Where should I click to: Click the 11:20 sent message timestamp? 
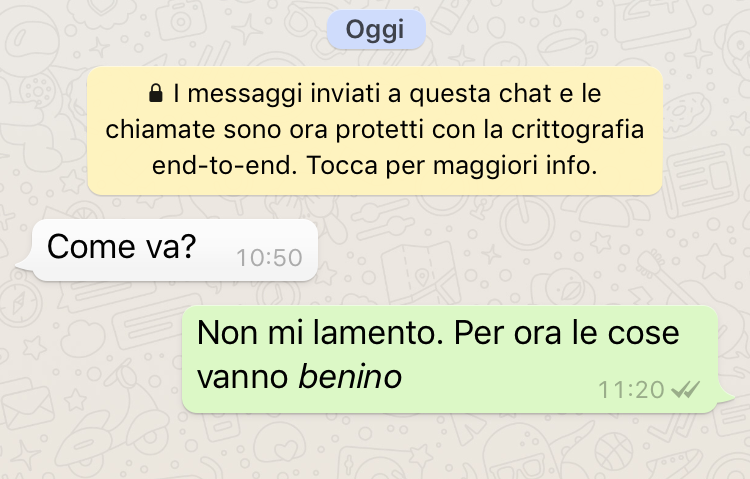pyautogui.click(x=631, y=390)
